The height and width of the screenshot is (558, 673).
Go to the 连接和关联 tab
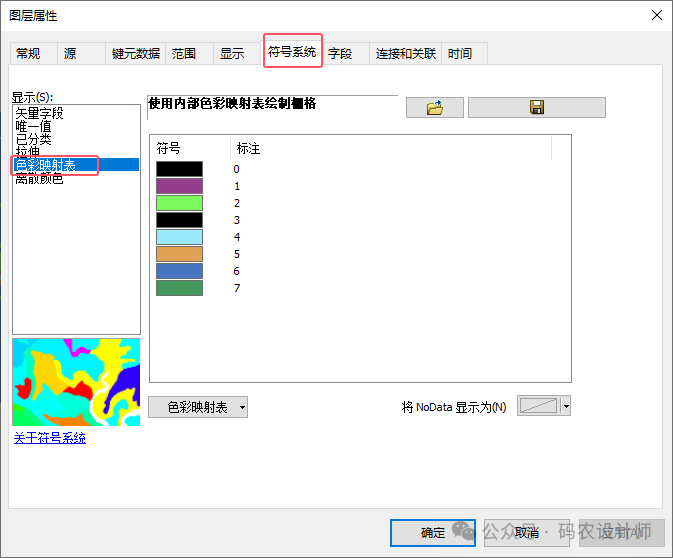[x=405, y=54]
